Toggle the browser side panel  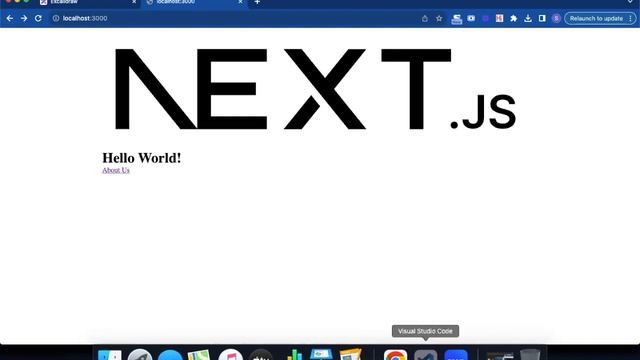(x=542, y=18)
